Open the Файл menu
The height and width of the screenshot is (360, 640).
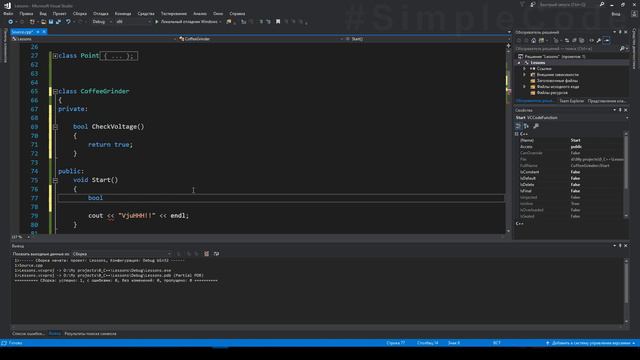pyautogui.click(x=8, y=13)
